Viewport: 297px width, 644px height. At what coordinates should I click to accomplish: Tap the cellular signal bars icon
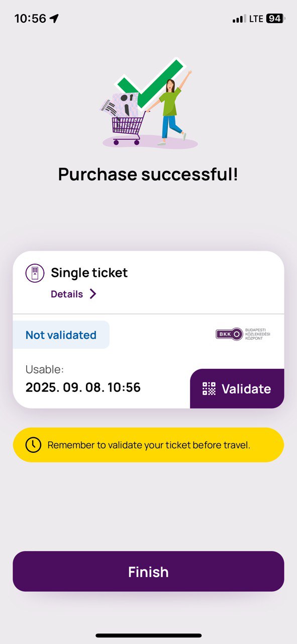[239, 19]
